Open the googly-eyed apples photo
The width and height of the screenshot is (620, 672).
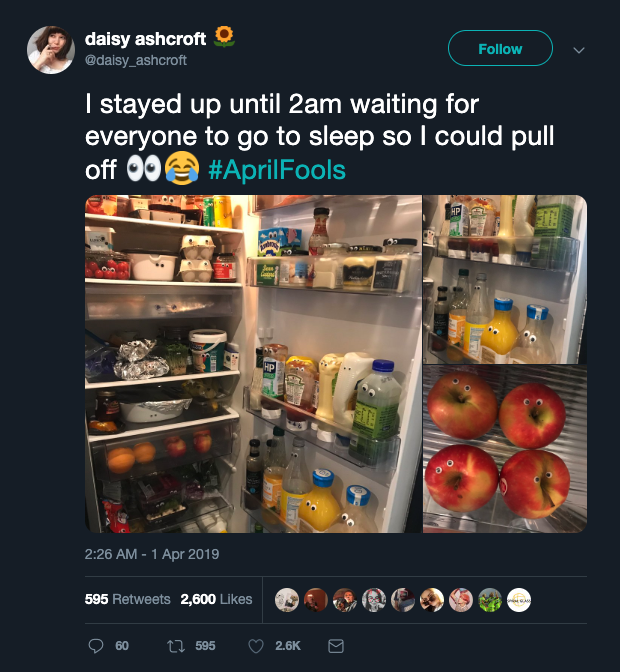(x=505, y=449)
